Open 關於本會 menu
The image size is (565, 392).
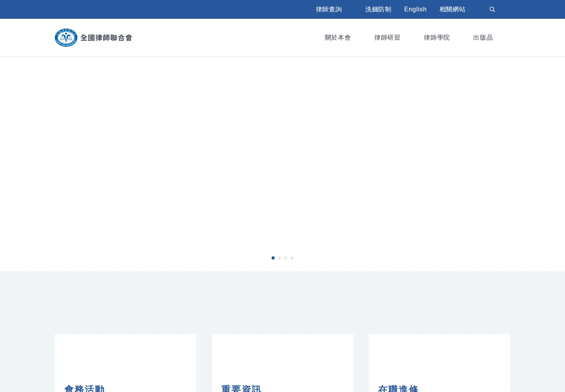(338, 38)
